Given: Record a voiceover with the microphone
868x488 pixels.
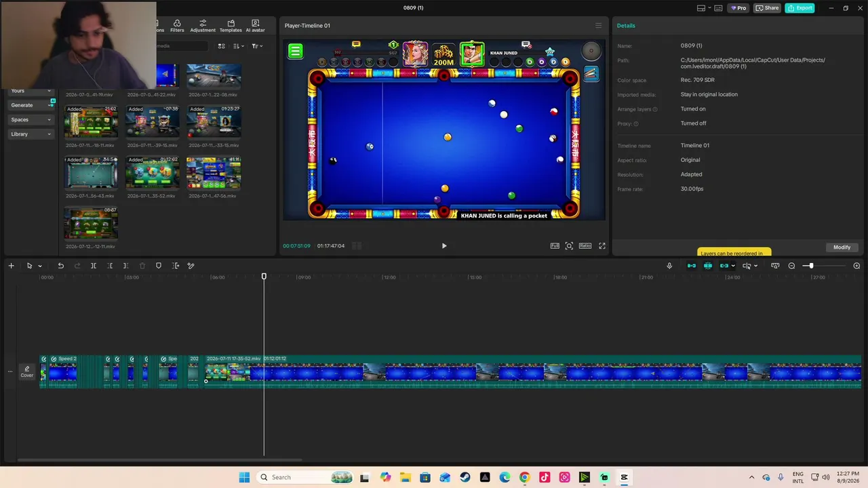Looking at the screenshot, I should point(669,266).
